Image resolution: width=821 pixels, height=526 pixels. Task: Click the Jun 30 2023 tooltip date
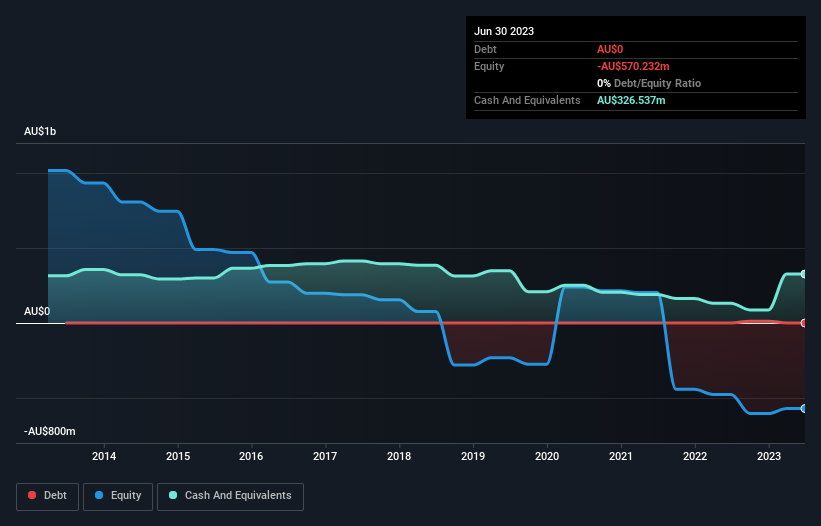(x=504, y=31)
